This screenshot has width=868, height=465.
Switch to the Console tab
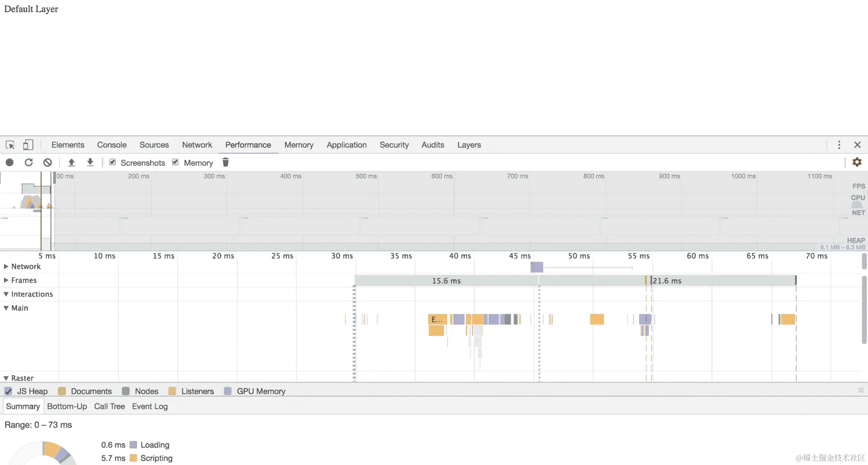click(x=112, y=145)
